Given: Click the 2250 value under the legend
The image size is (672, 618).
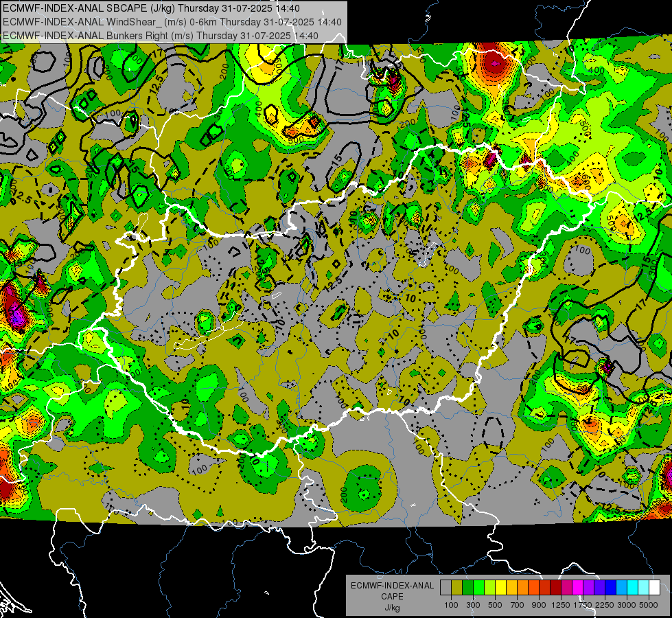Looking at the screenshot, I should [x=605, y=605].
